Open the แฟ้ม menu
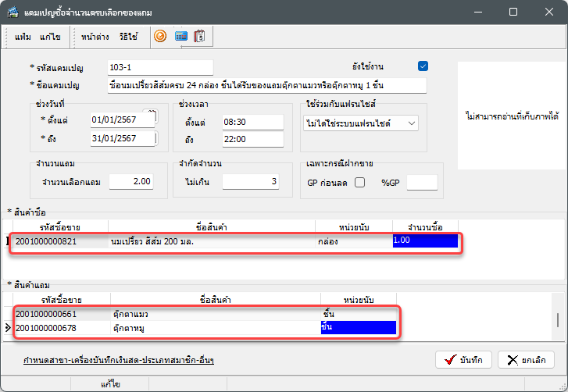Viewport: 568px width, 392px height. pos(23,37)
